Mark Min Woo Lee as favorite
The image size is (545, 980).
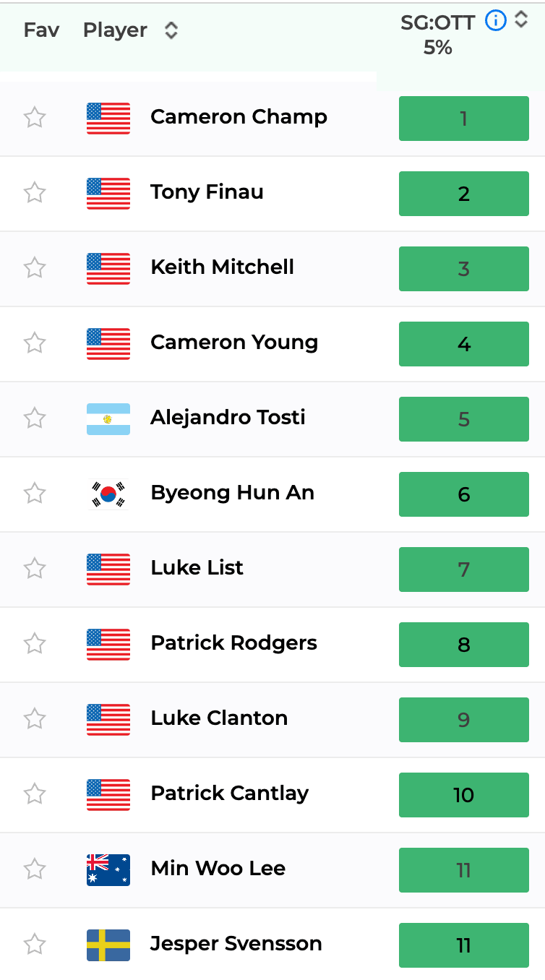[35, 869]
